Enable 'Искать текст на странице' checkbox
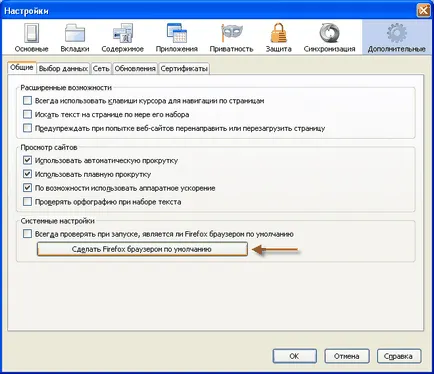 point(27,114)
